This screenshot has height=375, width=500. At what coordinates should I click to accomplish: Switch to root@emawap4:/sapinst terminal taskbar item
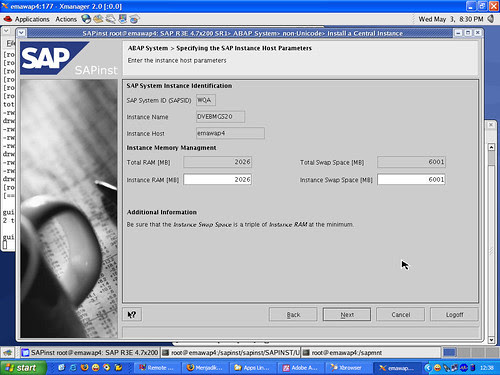click(231, 352)
